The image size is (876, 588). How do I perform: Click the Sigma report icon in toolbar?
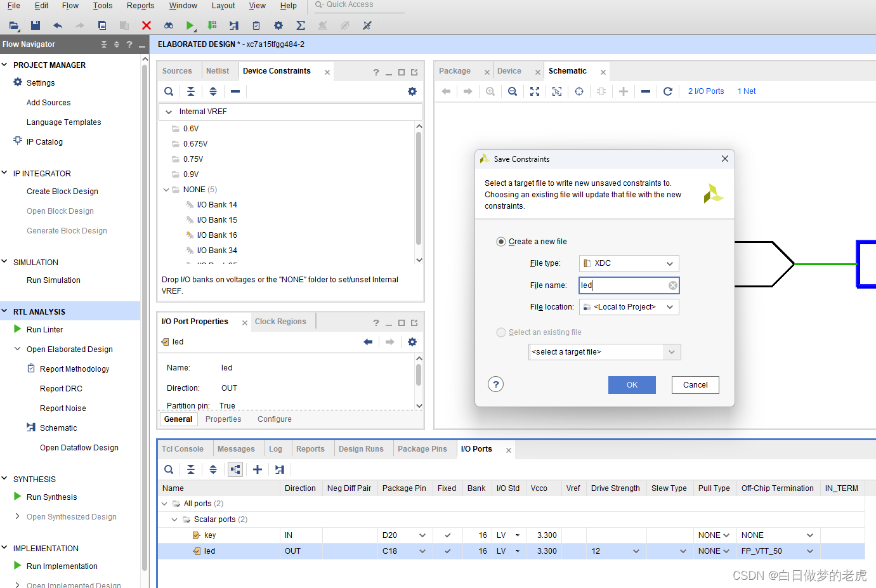[301, 25]
